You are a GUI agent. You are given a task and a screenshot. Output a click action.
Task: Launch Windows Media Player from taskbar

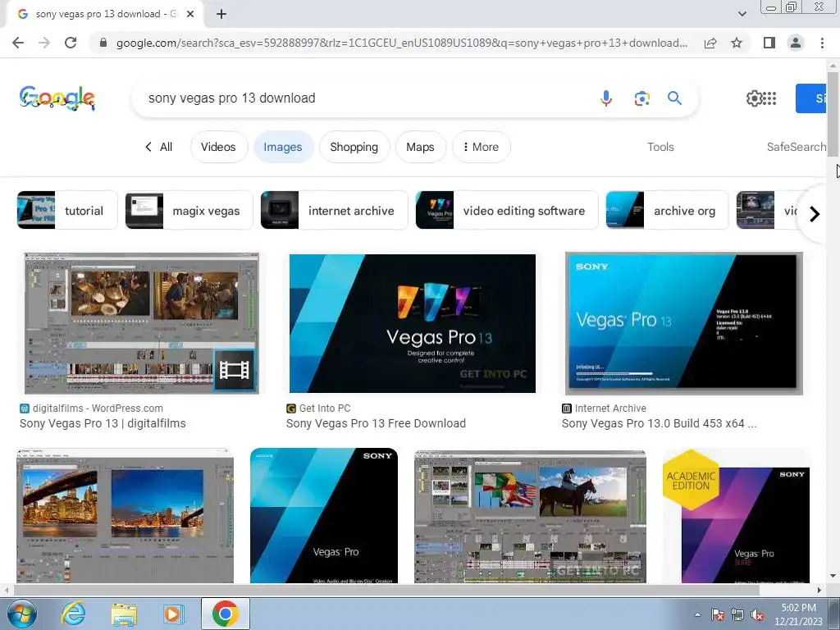[173, 614]
